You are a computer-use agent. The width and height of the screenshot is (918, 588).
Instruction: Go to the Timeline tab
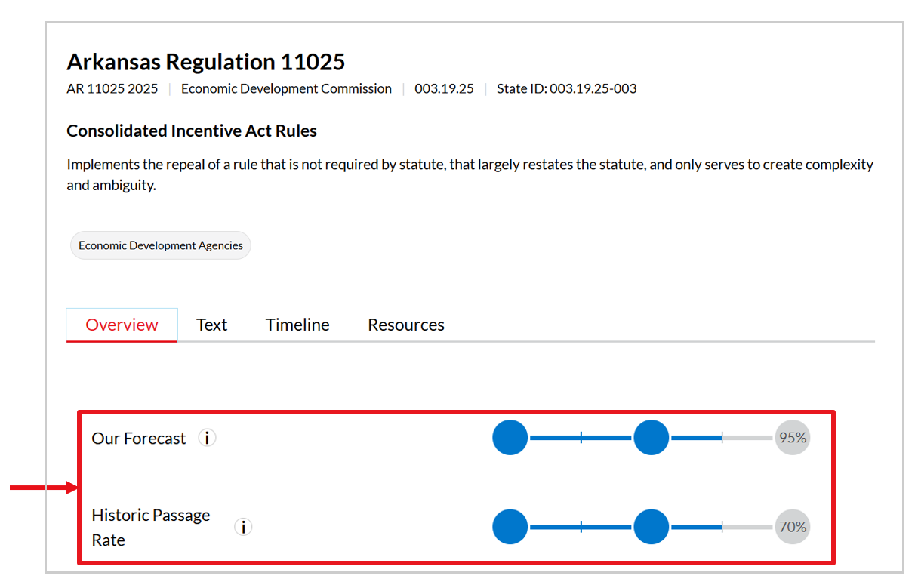tap(297, 325)
